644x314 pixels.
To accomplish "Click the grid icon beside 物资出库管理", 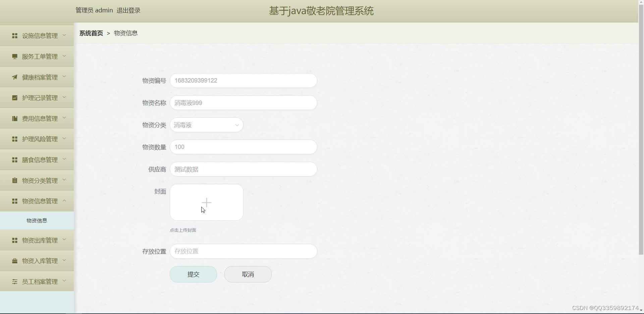I will click(x=15, y=240).
